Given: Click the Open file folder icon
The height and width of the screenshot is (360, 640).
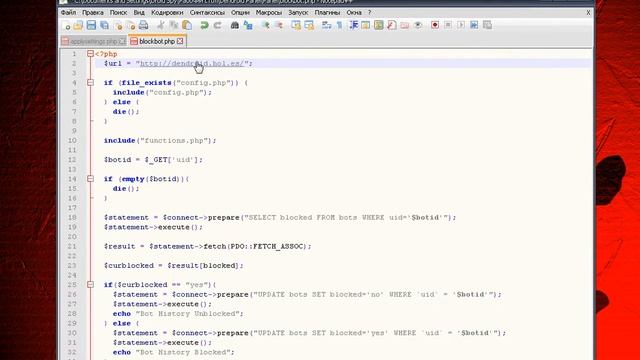Looking at the screenshot, I should [78, 25].
